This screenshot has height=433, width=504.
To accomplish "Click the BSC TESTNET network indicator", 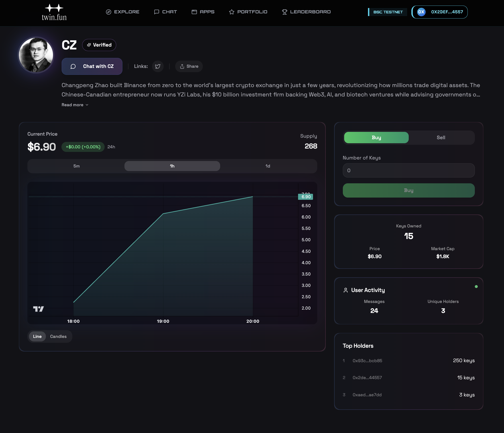I will [x=387, y=12].
